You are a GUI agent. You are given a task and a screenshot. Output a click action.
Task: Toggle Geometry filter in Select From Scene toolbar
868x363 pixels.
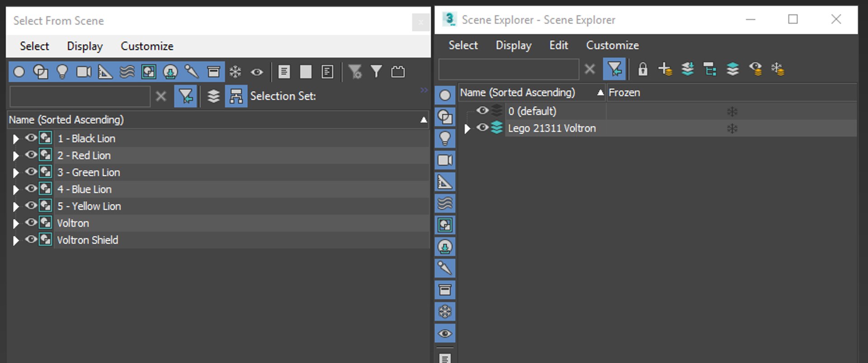pyautogui.click(x=19, y=71)
